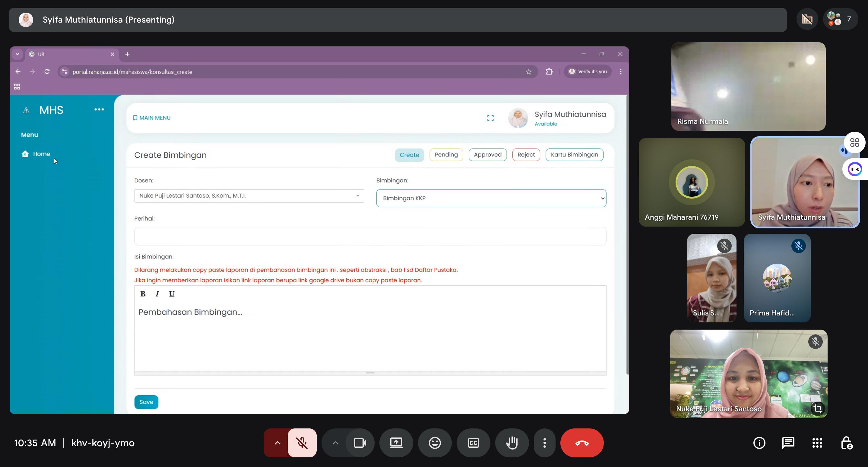The height and width of the screenshot is (467, 868).
Task: Open meeting details info icon
Action: click(x=759, y=443)
